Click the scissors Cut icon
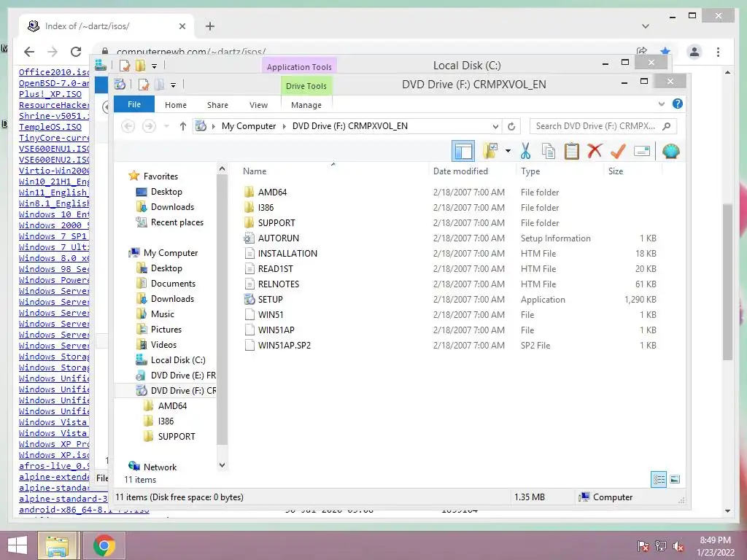The image size is (747, 560). pos(525,152)
